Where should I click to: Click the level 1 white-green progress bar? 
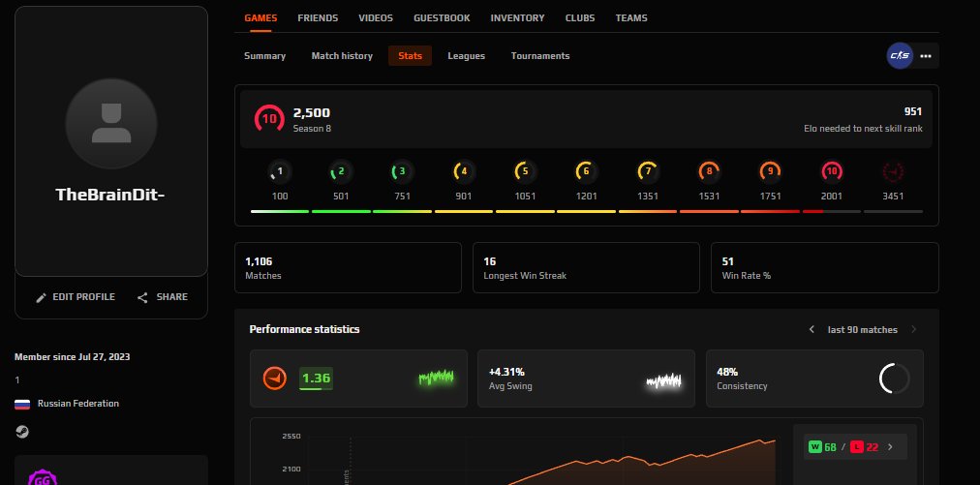point(279,211)
